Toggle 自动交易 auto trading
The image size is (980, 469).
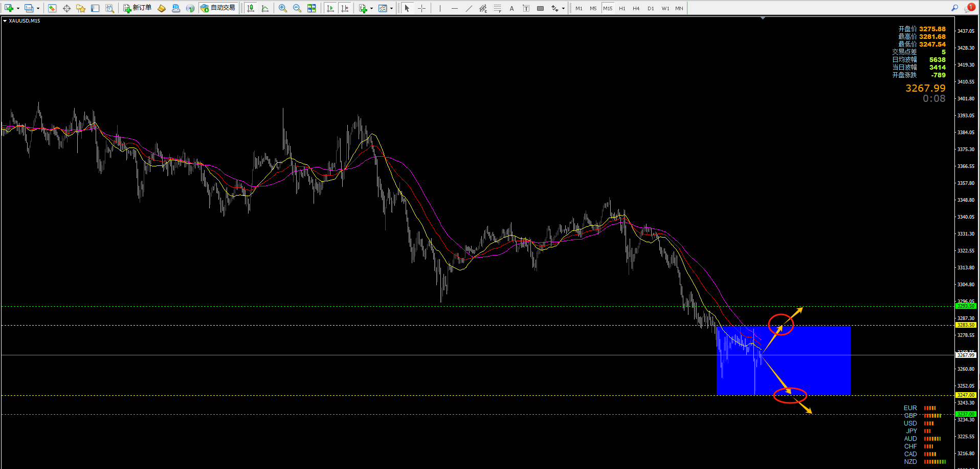[218, 8]
